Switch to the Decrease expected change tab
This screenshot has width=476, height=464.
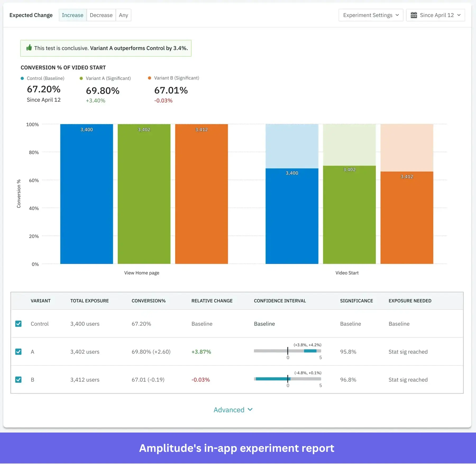point(101,15)
